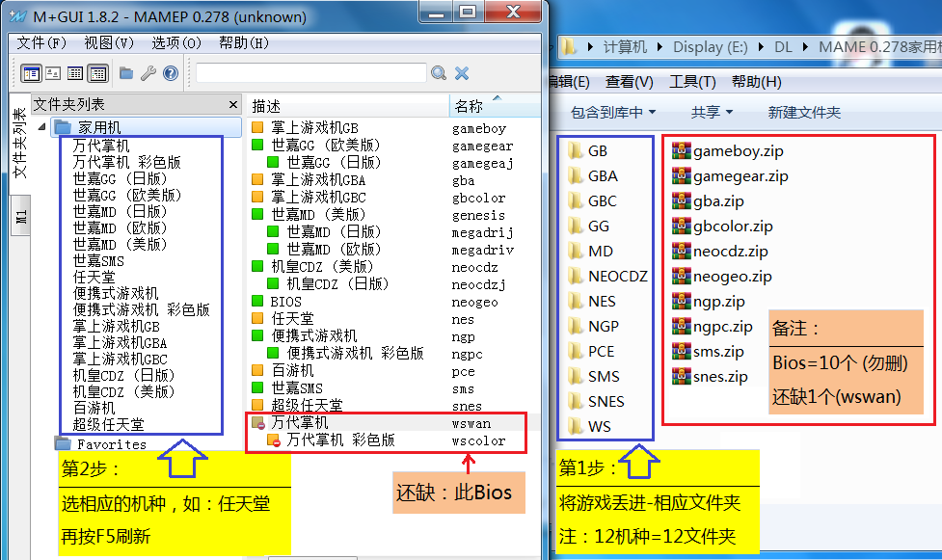Click orange status icon beside 掌上游戏机GB

click(x=257, y=127)
